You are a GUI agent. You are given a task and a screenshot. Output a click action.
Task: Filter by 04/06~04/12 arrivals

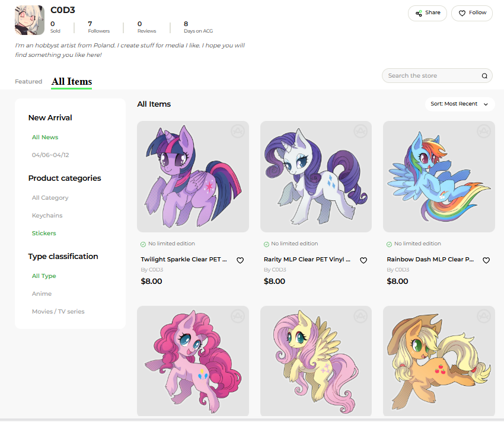[x=50, y=155]
